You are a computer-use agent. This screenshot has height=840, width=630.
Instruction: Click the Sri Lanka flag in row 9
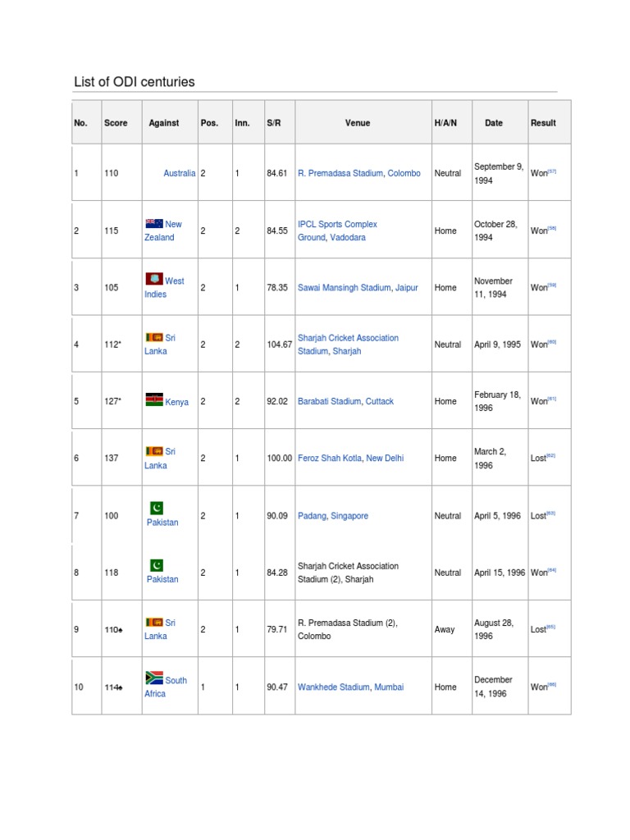click(153, 622)
